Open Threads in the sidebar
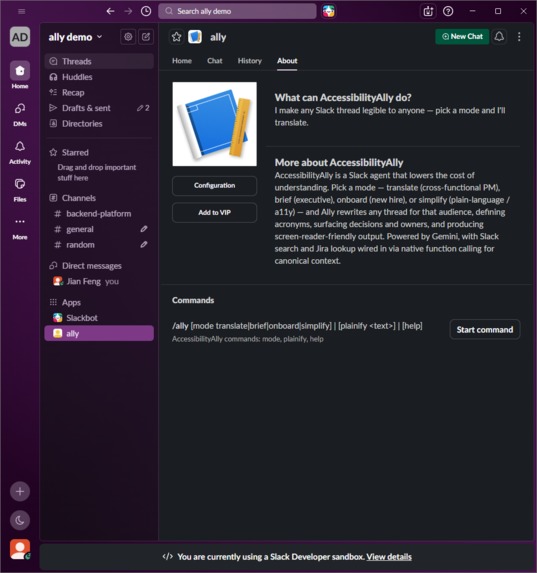The height and width of the screenshot is (573, 537). (99, 61)
